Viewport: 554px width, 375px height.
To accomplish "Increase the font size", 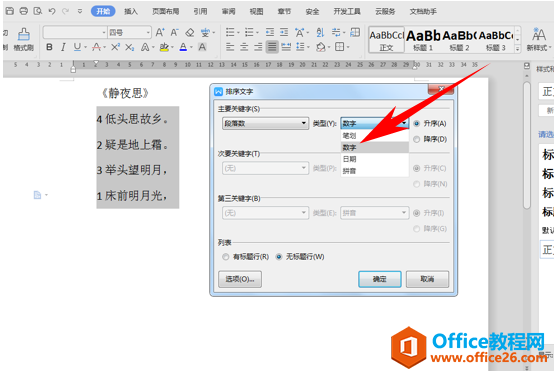I will [160, 33].
